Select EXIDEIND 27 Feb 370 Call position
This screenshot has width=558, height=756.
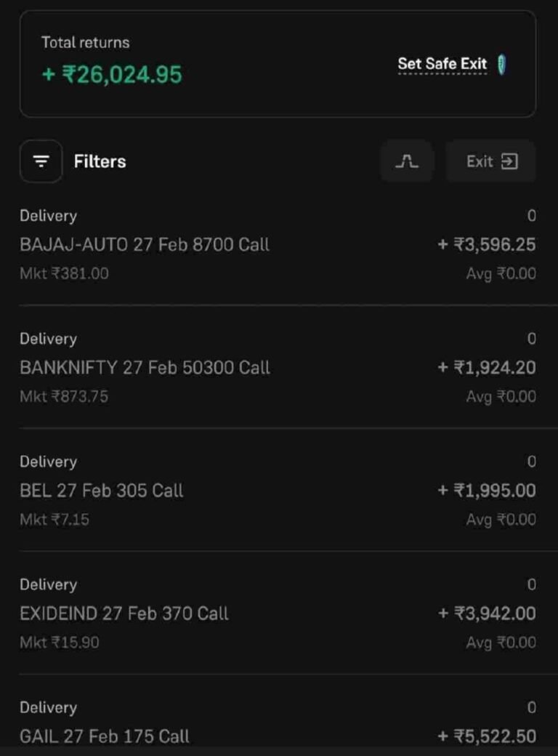[x=124, y=613]
